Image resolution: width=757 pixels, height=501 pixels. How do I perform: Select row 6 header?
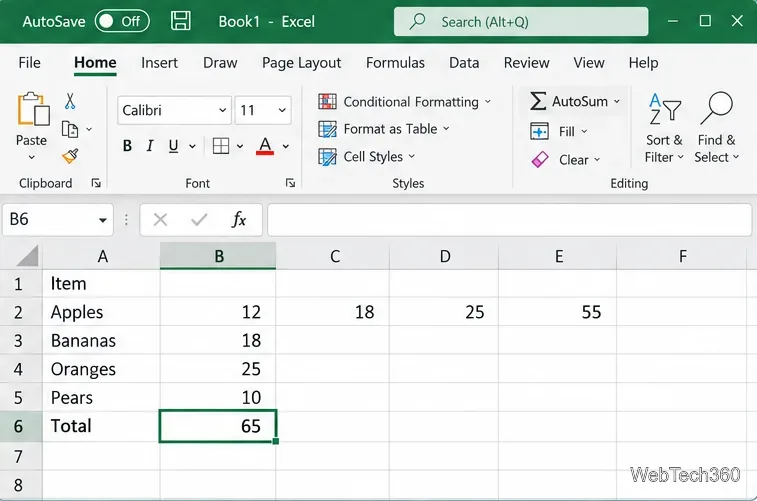pos(21,426)
